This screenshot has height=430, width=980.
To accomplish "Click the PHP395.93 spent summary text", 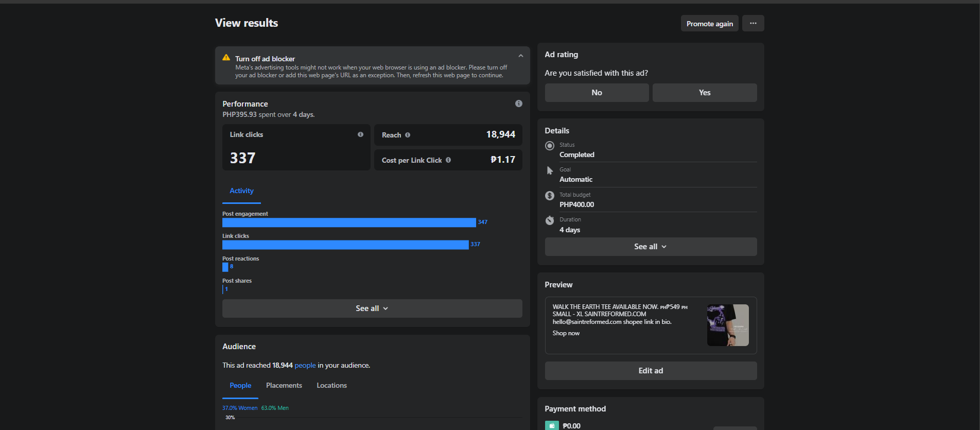I will [268, 114].
